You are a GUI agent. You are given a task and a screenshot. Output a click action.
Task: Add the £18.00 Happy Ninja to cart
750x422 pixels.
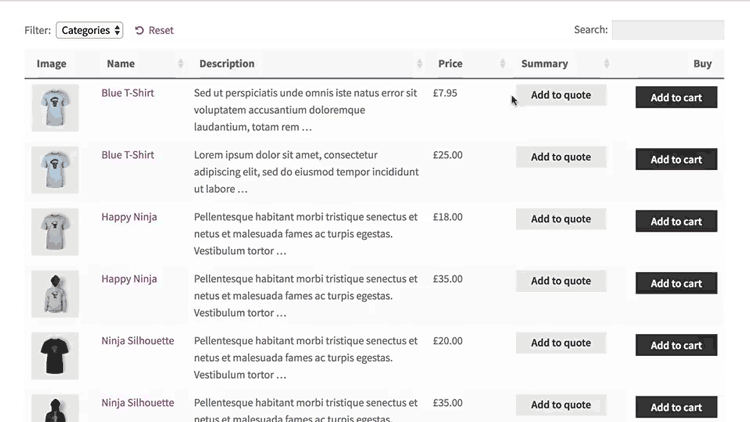pyautogui.click(x=676, y=221)
